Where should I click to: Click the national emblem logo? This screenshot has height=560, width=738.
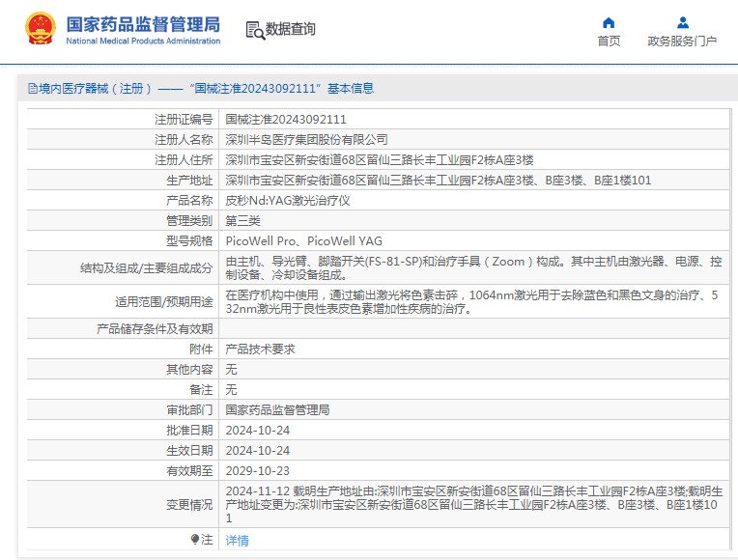click(x=40, y=29)
